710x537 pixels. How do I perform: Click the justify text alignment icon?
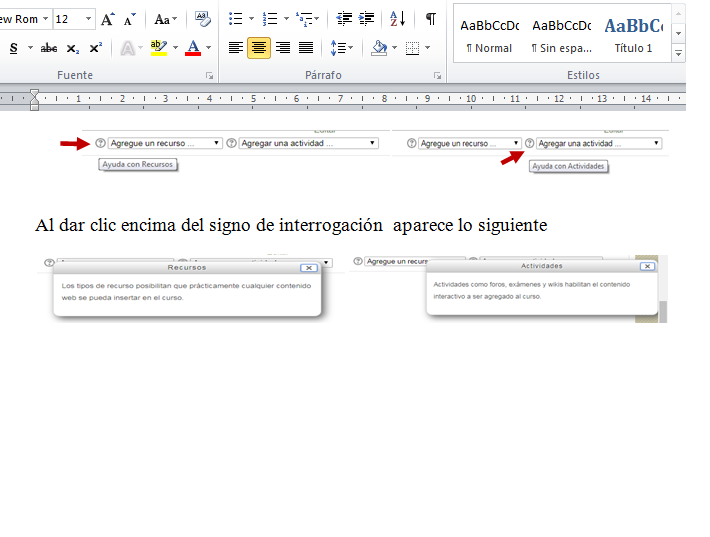point(306,48)
